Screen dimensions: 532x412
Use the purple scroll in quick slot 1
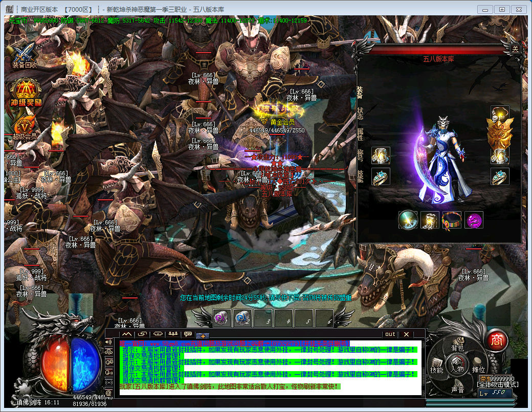point(222,318)
